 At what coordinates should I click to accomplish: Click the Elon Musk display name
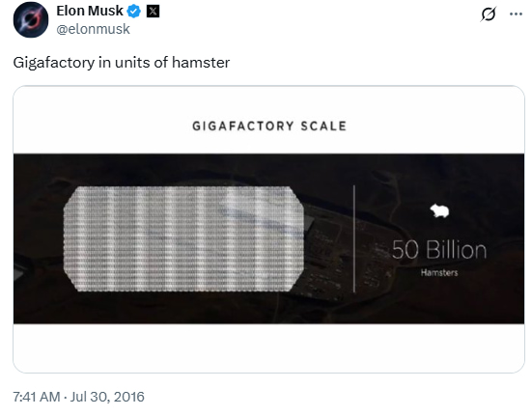tap(90, 11)
